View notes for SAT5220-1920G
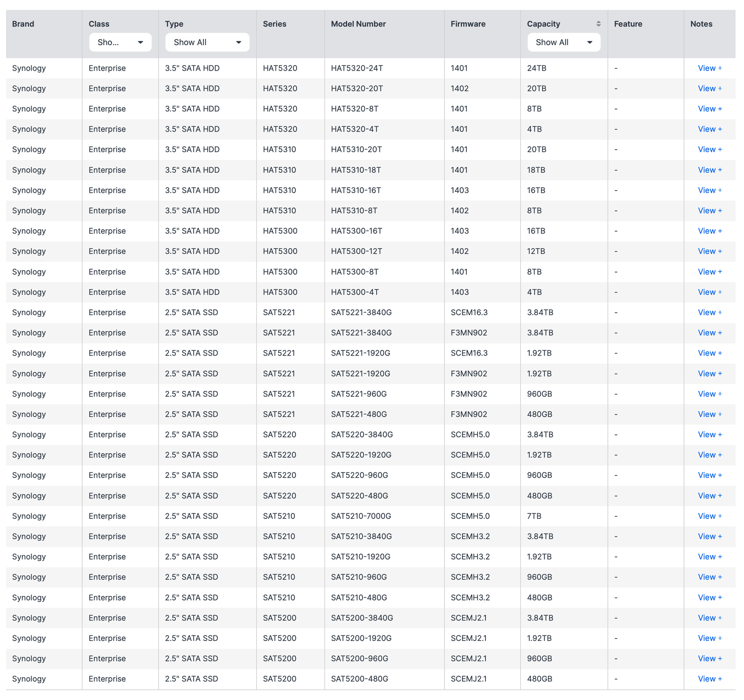The image size is (744, 700). click(x=710, y=455)
